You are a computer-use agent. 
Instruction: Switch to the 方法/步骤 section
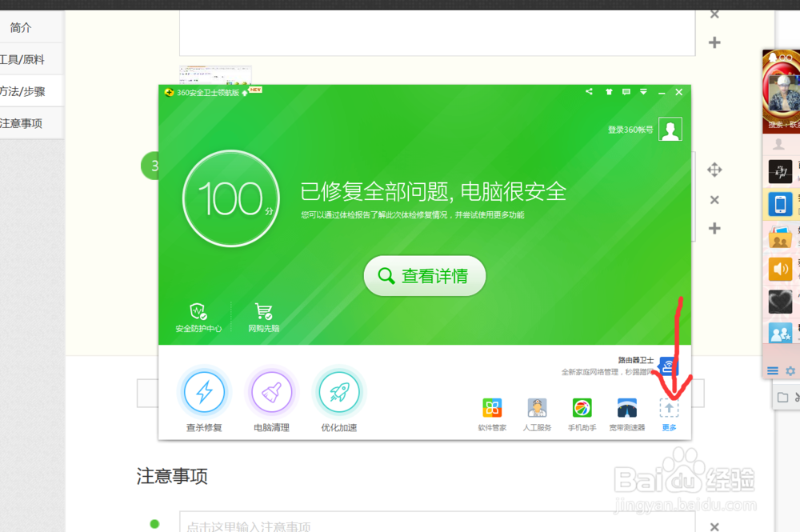pos(24,90)
